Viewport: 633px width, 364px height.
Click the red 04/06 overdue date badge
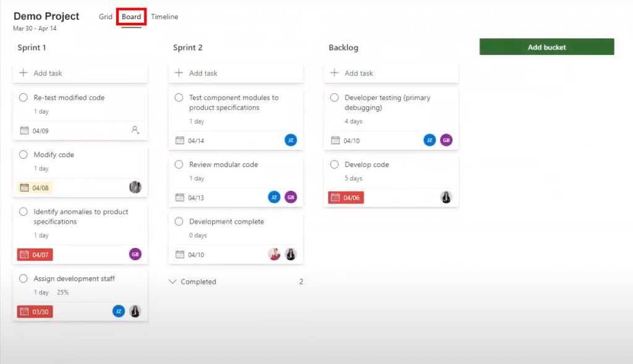pos(346,198)
